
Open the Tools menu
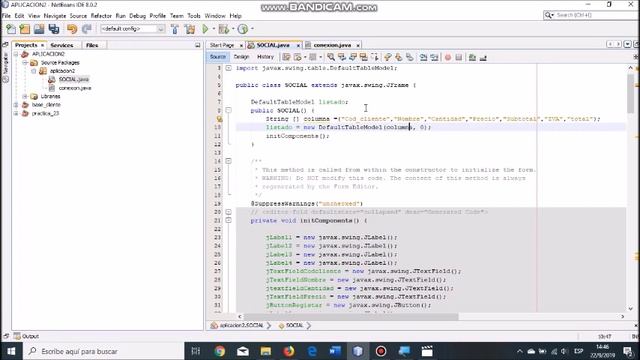[x=194, y=16]
